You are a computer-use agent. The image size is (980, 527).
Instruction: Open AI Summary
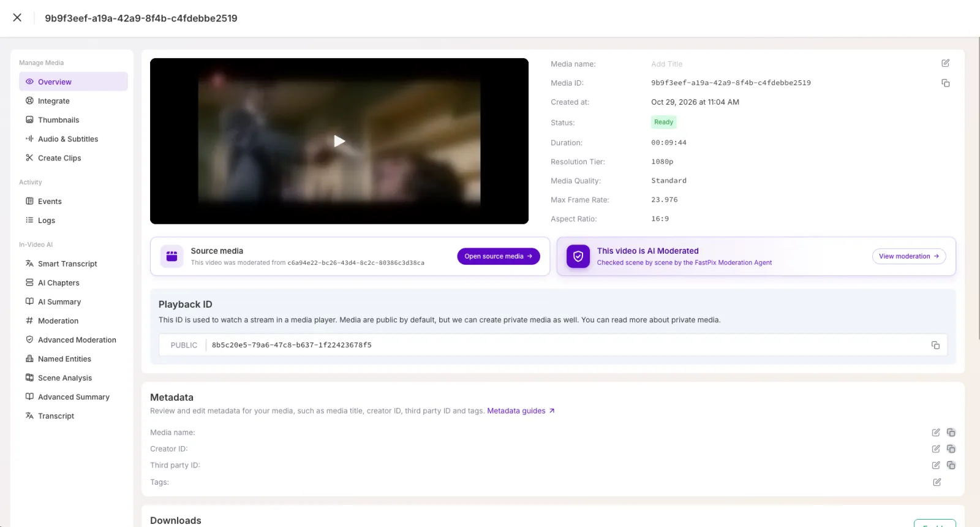click(73, 301)
